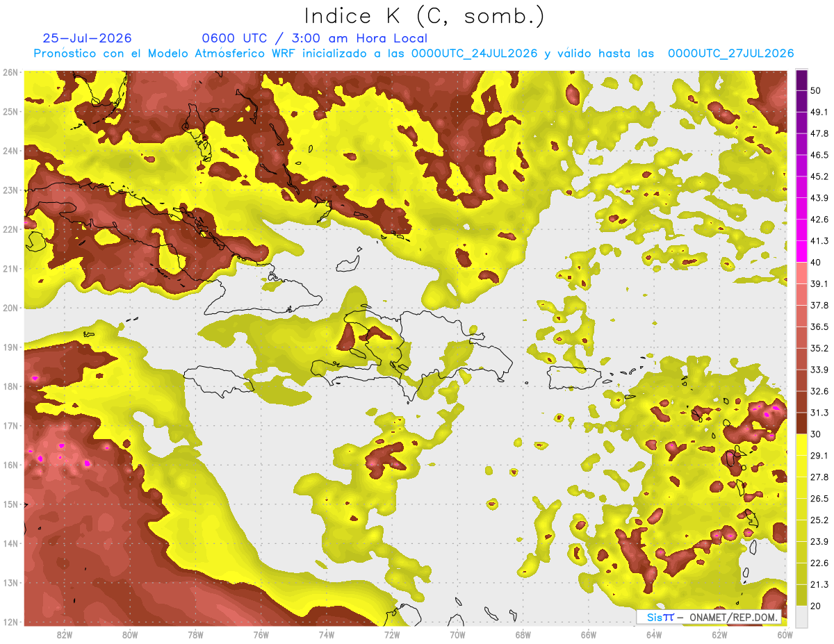
Task: Click the 'Sistt - ONAMET/REP.DOM.' logo box
Action: [x=710, y=617]
